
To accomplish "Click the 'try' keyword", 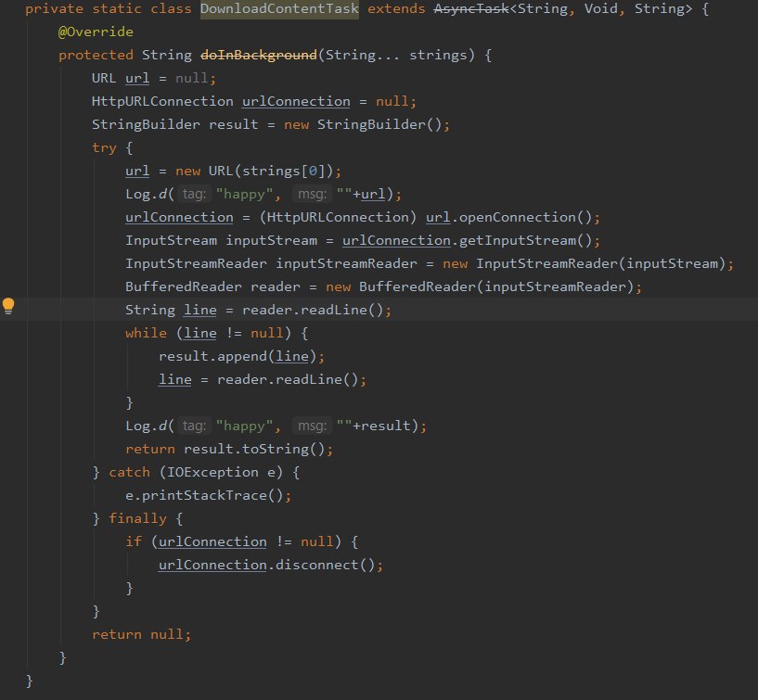I will coord(104,147).
